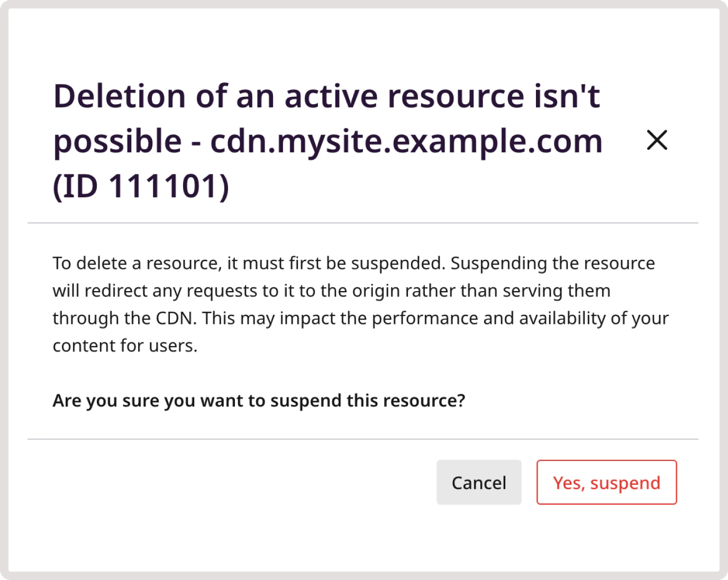Click the bold confirmation question text

[258, 401]
